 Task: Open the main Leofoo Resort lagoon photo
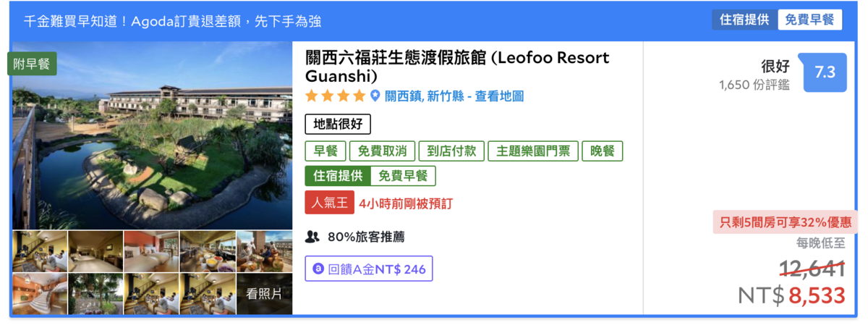pos(153,135)
